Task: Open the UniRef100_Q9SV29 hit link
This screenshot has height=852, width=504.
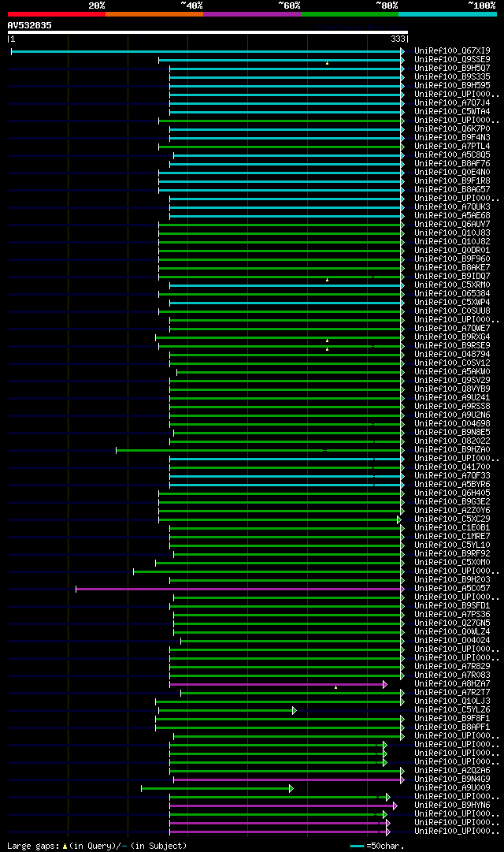Action: pos(452,381)
